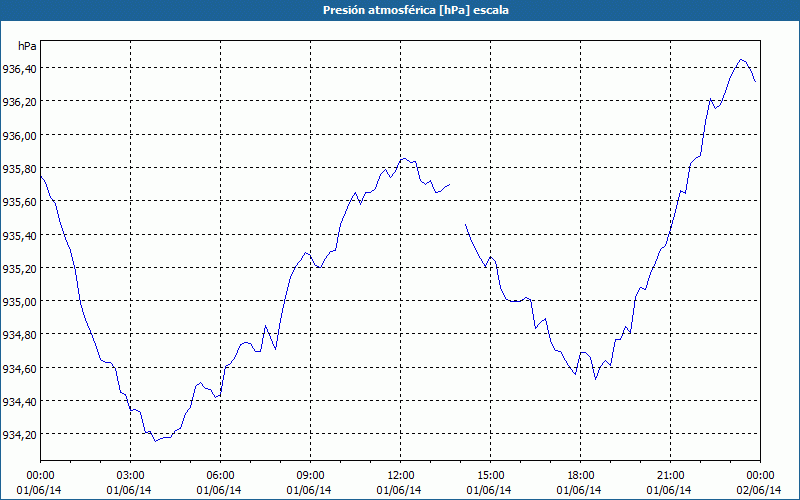This screenshot has height=500, width=800.
Task: Click the chart title 'Presión atmosférica [hPa] escala'
Action: (x=416, y=10)
